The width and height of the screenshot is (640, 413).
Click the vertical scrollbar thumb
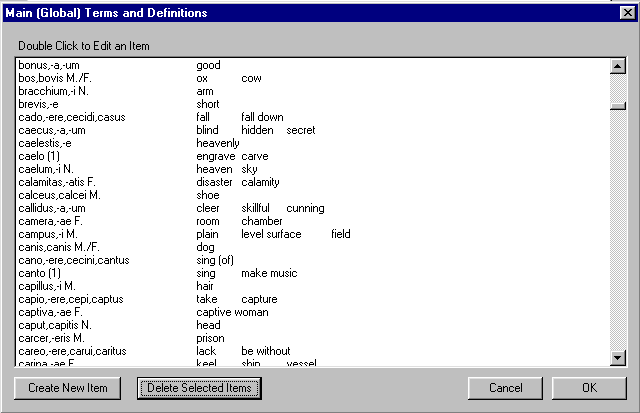click(x=618, y=106)
